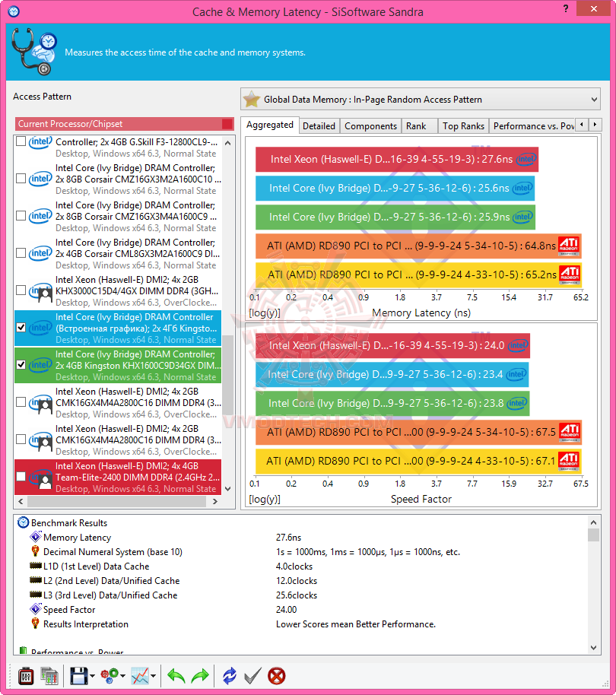Check the G.Skill F3-12800CL9 entry checkbox
The width and height of the screenshot is (616, 695).
[x=21, y=141]
